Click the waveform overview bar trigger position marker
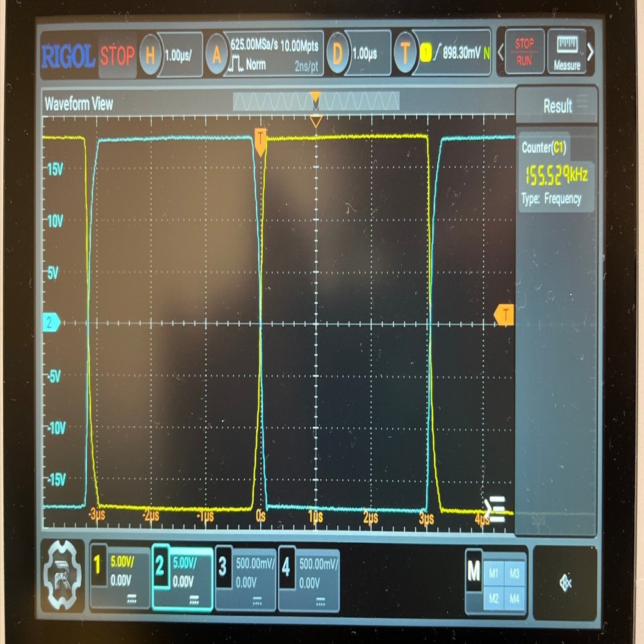 [315, 99]
